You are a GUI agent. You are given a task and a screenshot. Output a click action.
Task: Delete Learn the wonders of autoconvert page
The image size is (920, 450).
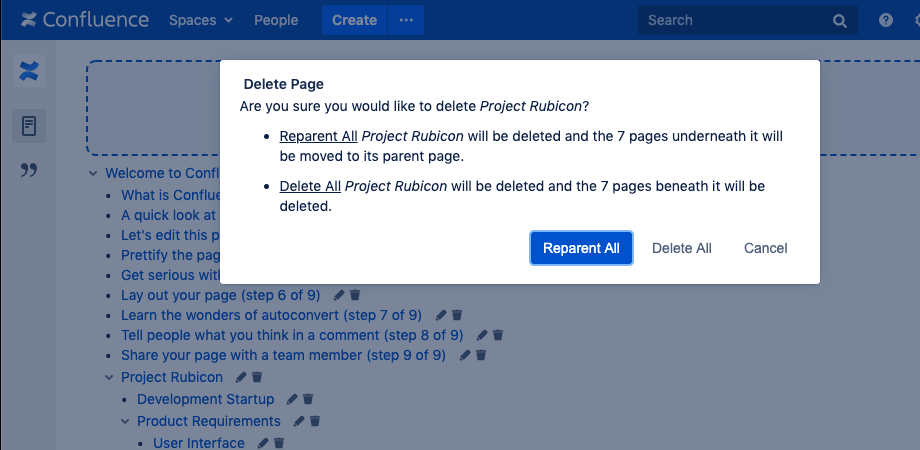tap(457, 316)
